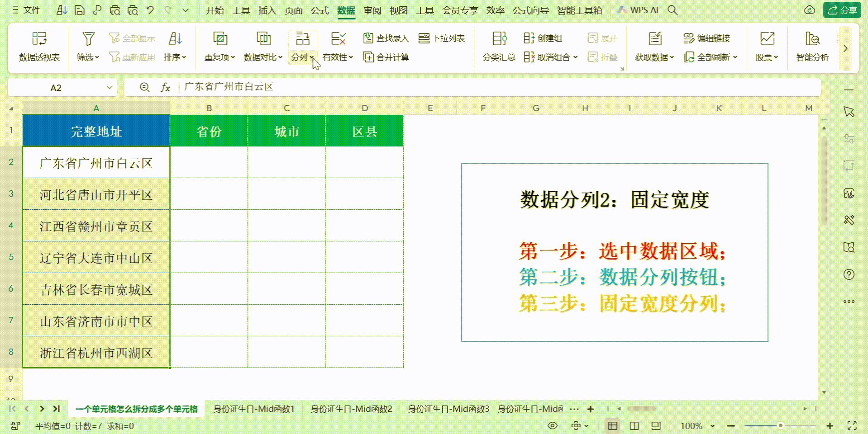Switch to the 插入 ribbon tab
This screenshot has width=868, height=434.
click(267, 10)
